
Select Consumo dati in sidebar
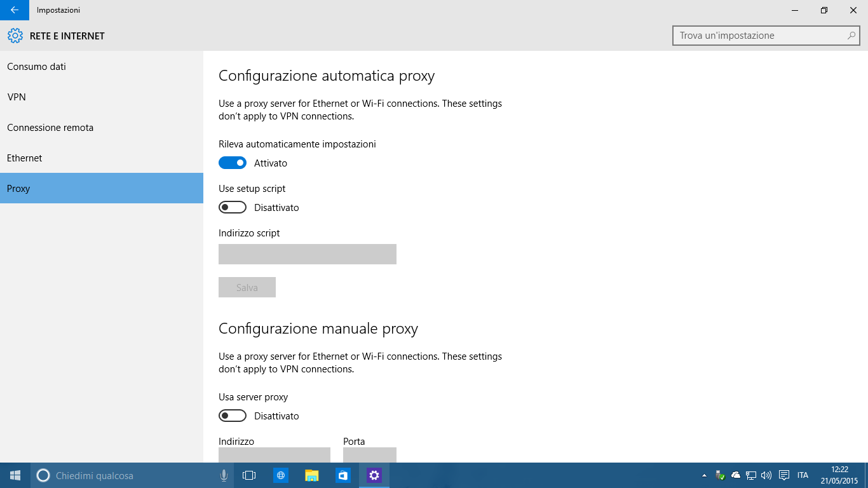click(x=102, y=67)
